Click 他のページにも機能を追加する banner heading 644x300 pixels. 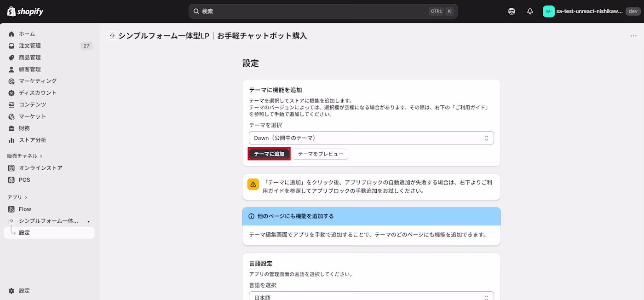pyautogui.click(x=296, y=216)
